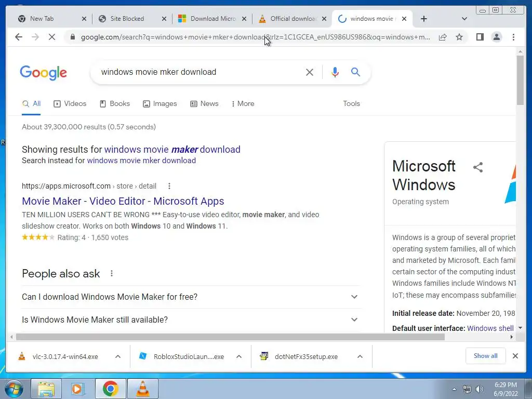Click the horizontal scrollbar thumb
The width and height of the screenshot is (532, 399).
pyautogui.click(x=230, y=337)
